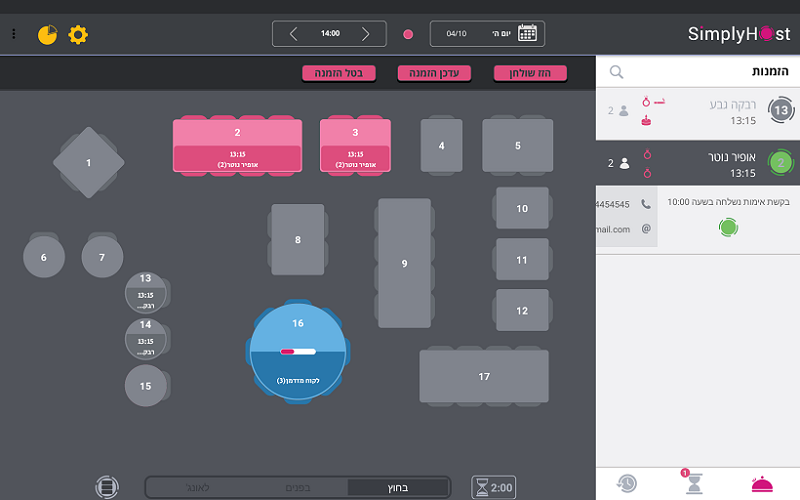The width and height of the screenshot is (800, 500).
Task: Switch to the לאונג' lounge area tab
Action: (197, 487)
